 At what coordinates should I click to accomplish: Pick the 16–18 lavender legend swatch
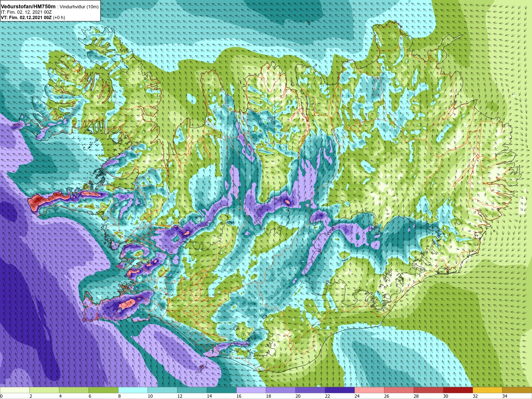pos(251,390)
